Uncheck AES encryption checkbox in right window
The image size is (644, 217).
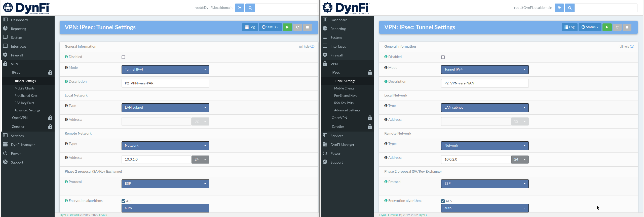pos(443,201)
